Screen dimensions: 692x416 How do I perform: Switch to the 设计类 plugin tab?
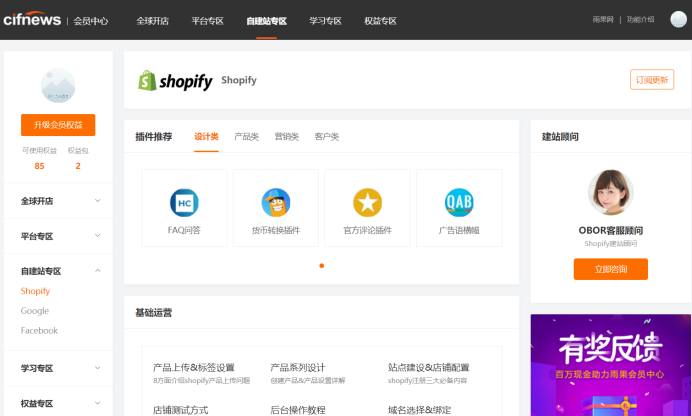coord(206,137)
